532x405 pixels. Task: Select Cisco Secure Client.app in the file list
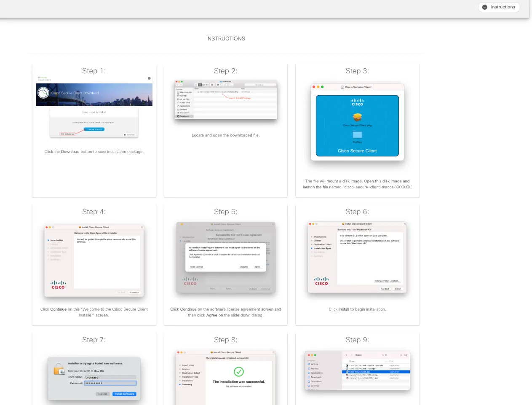click(360, 372)
